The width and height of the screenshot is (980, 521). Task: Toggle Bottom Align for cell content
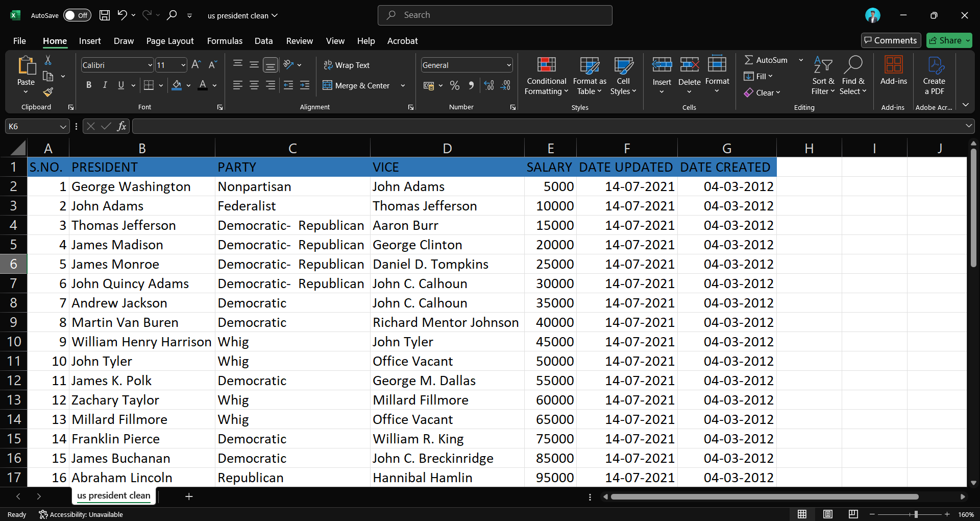tap(271, 65)
